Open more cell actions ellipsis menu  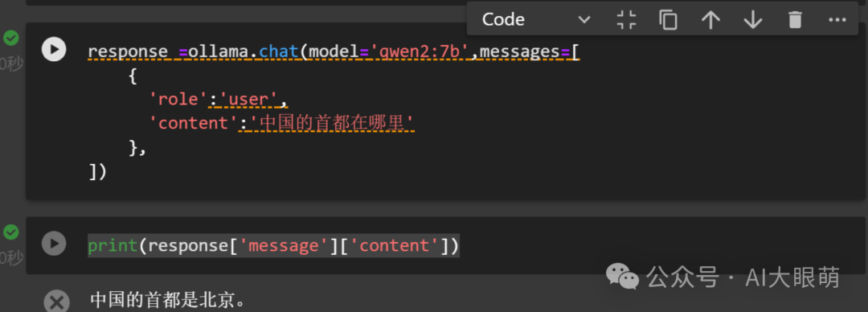(837, 20)
